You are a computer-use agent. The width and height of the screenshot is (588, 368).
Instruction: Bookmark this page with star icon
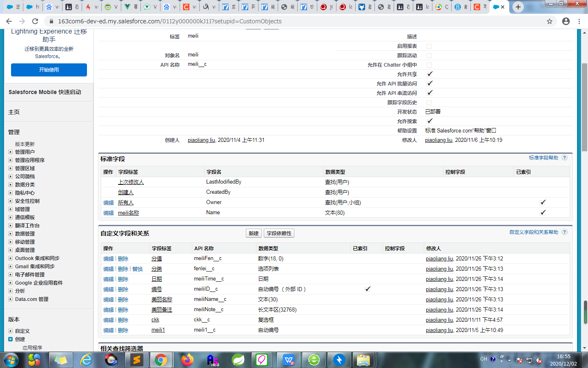coord(550,21)
